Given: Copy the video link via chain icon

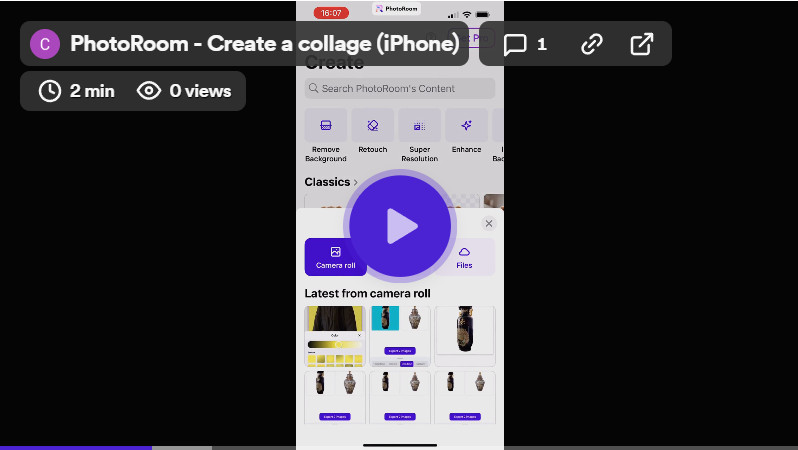Looking at the screenshot, I should [x=592, y=44].
